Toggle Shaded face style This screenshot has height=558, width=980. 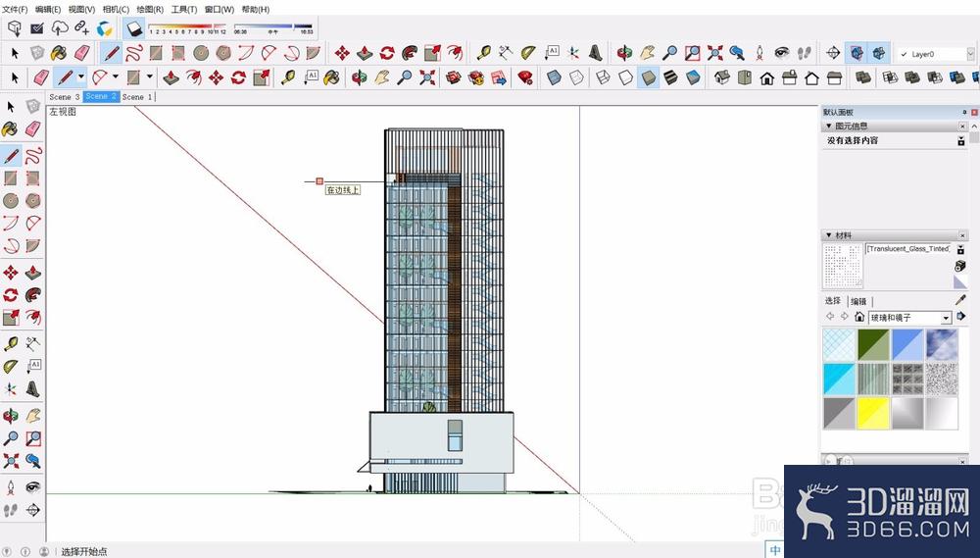648,77
